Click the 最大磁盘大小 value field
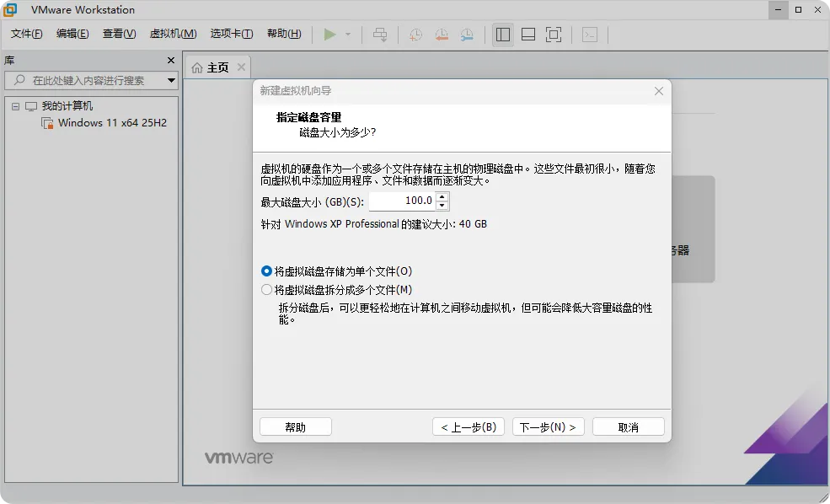This screenshot has height=504, width=830. click(x=402, y=201)
